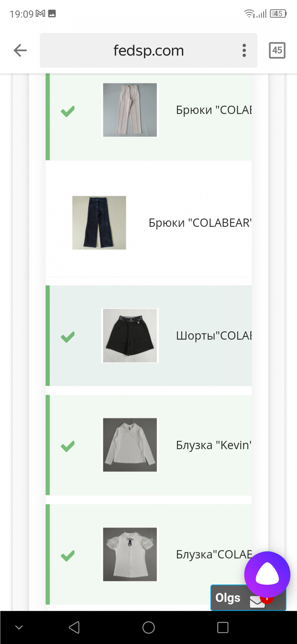Open the Olgs chat envelope icon
The image size is (297, 644).
(257, 601)
